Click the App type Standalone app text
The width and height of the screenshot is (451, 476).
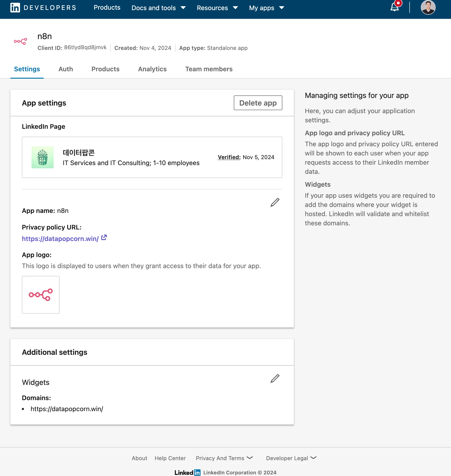tap(213, 48)
